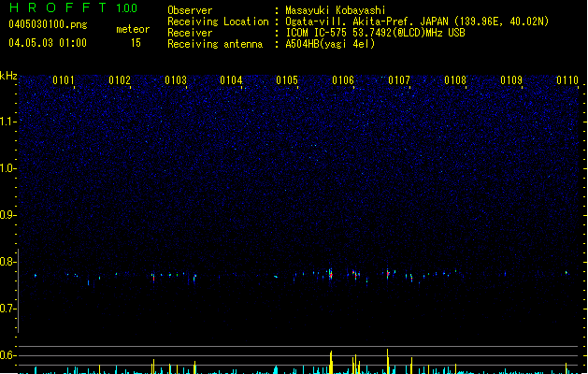Click the 0103 time marker
The image size is (588, 374).
click(x=176, y=80)
